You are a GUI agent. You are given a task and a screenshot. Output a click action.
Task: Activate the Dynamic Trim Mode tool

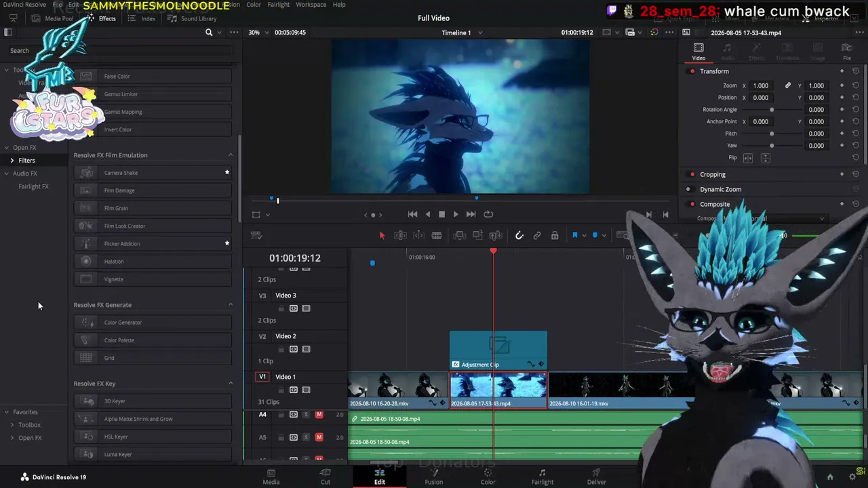[418, 235]
